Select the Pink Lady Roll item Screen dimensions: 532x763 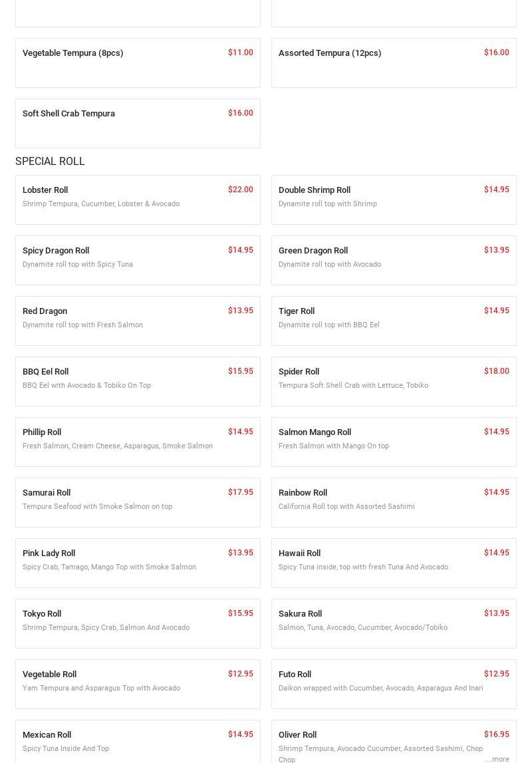(x=138, y=563)
